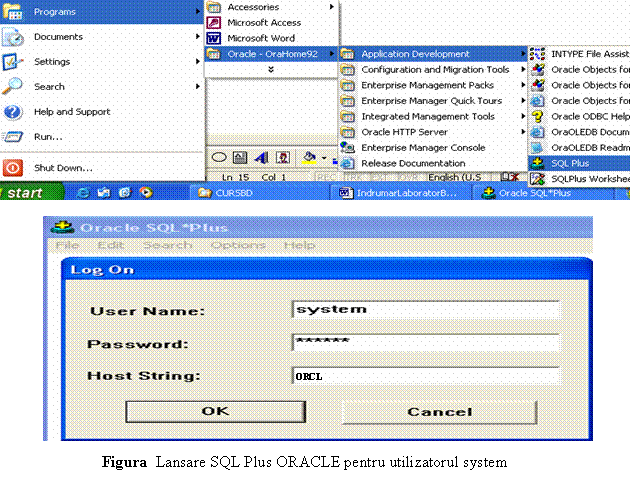630x482 pixels.
Task: Click the Help and Support question icon
Action: [12, 112]
